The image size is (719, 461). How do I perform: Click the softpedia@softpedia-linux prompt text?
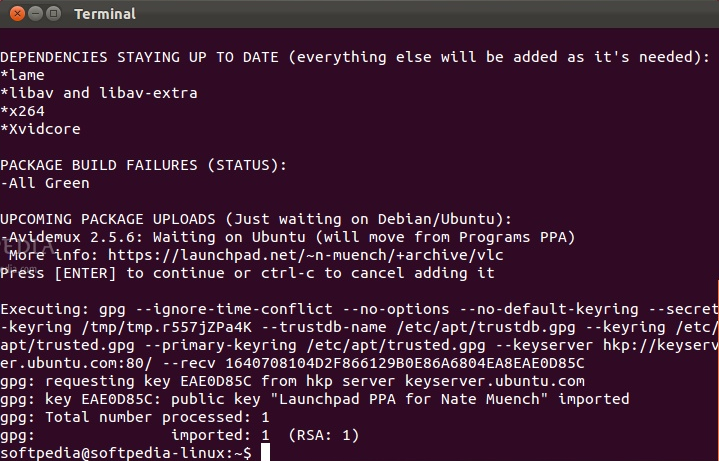tap(126, 453)
